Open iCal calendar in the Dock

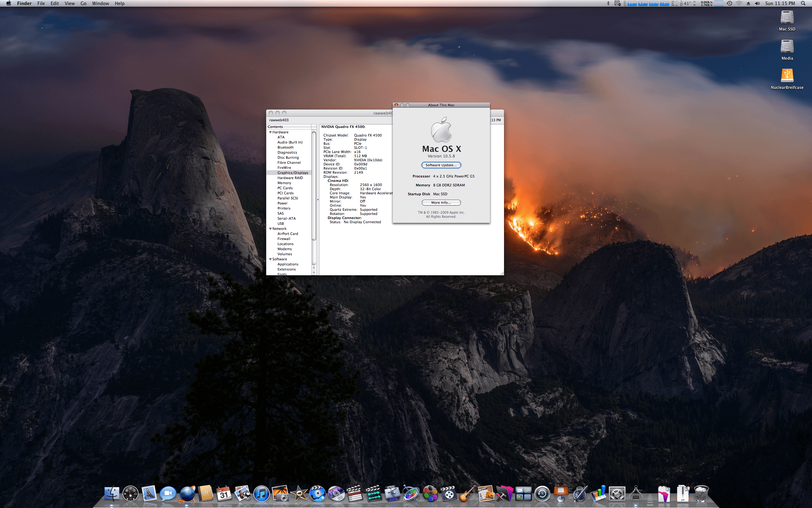224,493
